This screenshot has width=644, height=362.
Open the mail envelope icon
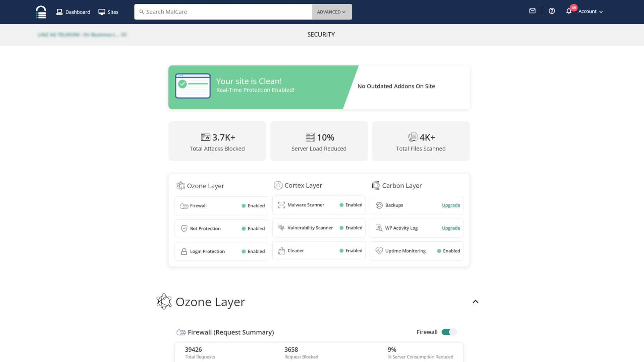[x=532, y=11]
